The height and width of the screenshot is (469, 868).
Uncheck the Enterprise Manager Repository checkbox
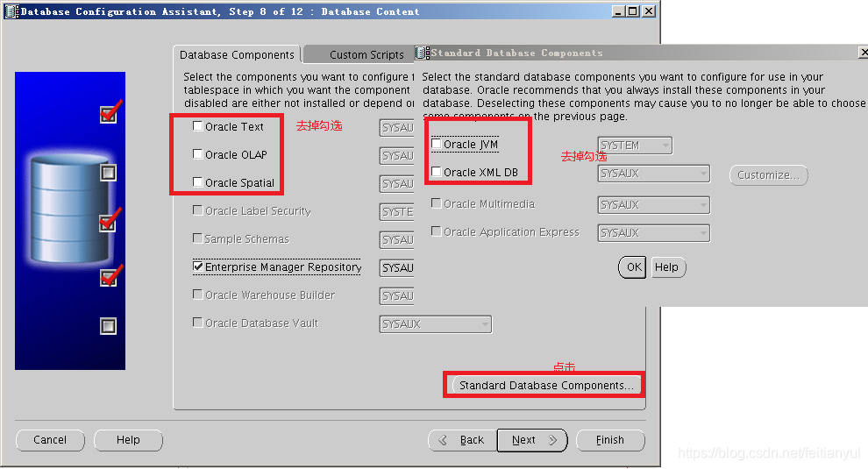197,266
